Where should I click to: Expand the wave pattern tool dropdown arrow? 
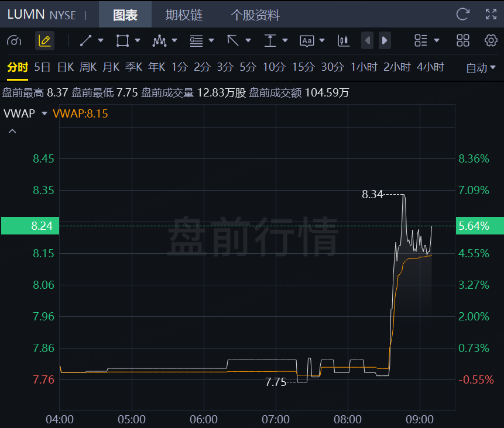pyautogui.click(x=174, y=40)
